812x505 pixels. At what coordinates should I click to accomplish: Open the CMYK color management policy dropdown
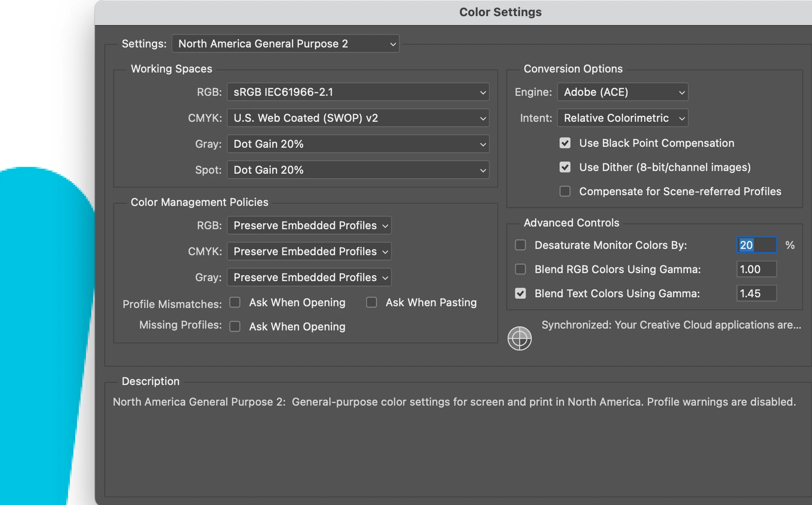[309, 252]
